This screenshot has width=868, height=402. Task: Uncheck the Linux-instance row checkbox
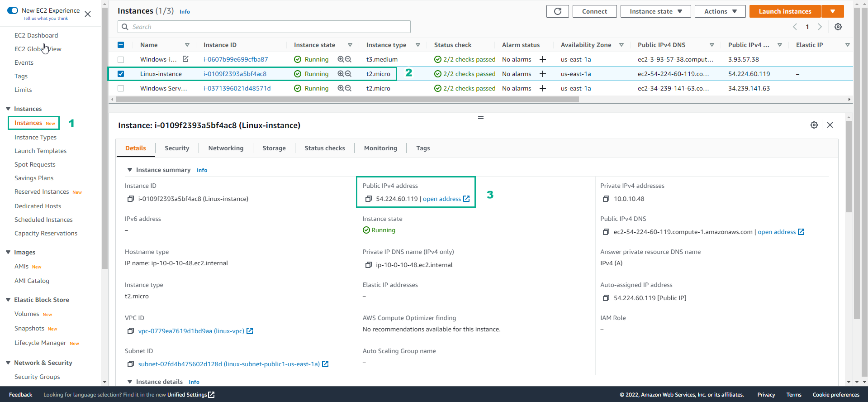click(x=121, y=74)
